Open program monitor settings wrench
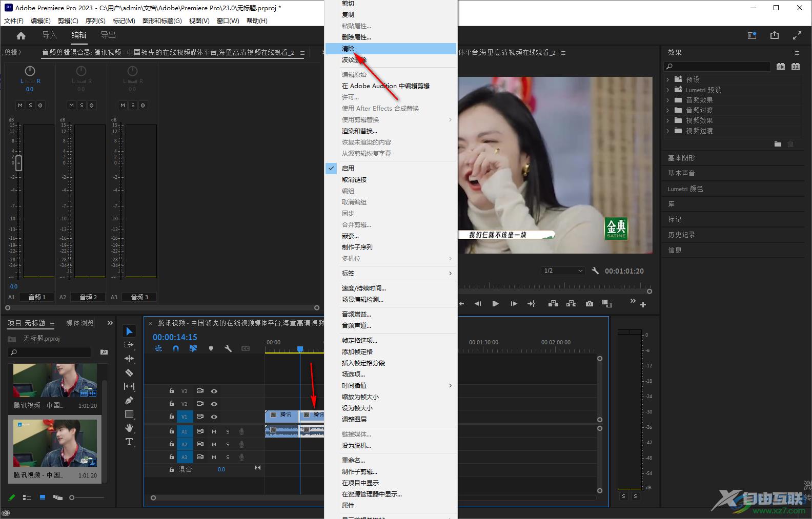The width and height of the screenshot is (812, 519). point(595,271)
